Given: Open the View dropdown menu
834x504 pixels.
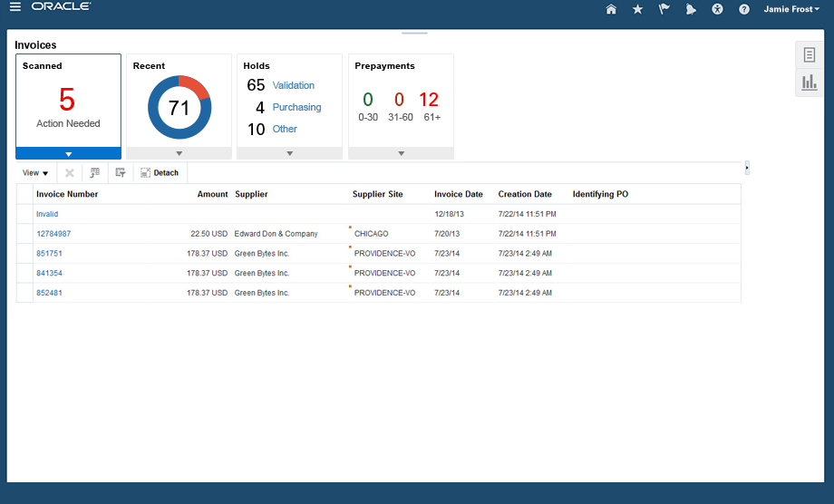Looking at the screenshot, I should (x=35, y=172).
